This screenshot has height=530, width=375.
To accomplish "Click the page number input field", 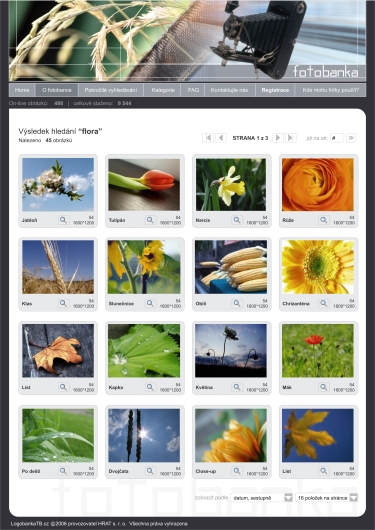I will point(337,138).
